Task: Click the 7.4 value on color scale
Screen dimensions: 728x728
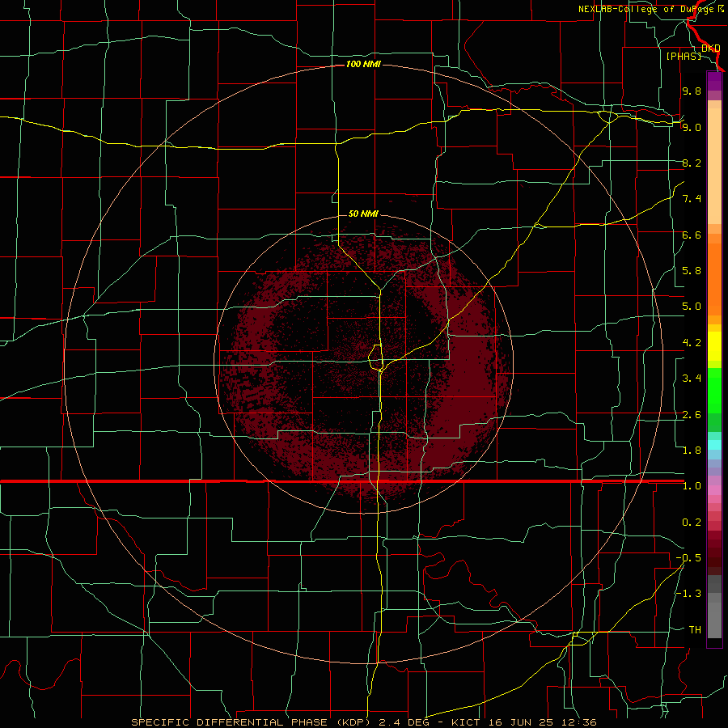Action: (x=692, y=199)
